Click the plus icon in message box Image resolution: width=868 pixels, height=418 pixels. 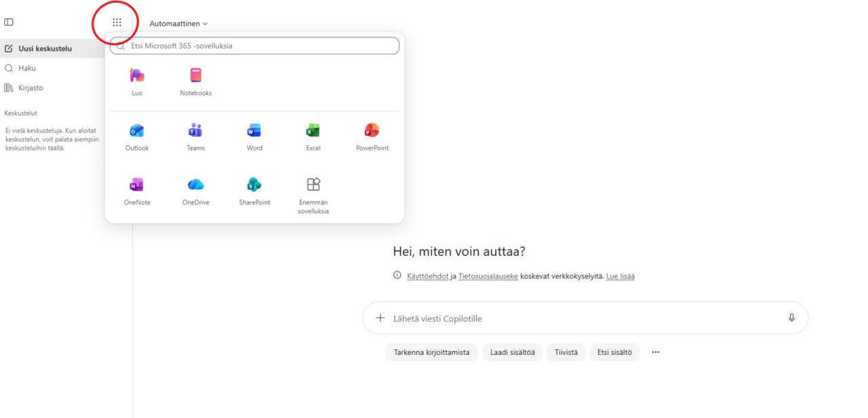click(380, 318)
